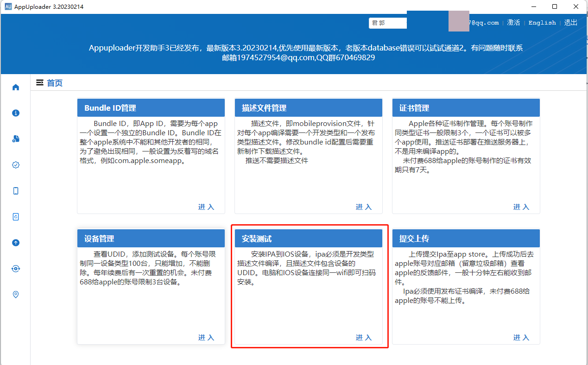Click the 激活 activation link
This screenshot has height=365, width=588.
[513, 23]
